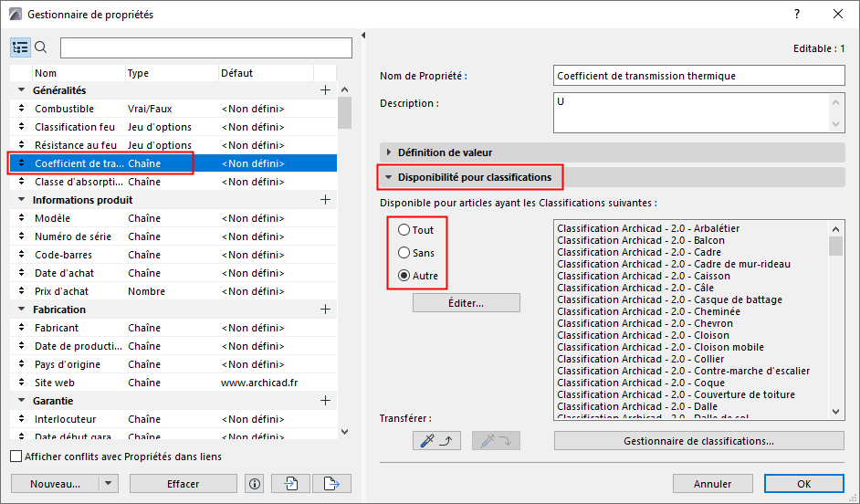Enable Afficher conflits avec Propriétés dans liens
Image resolution: width=860 pixels, height=504 pixels.
click(16, 457)
